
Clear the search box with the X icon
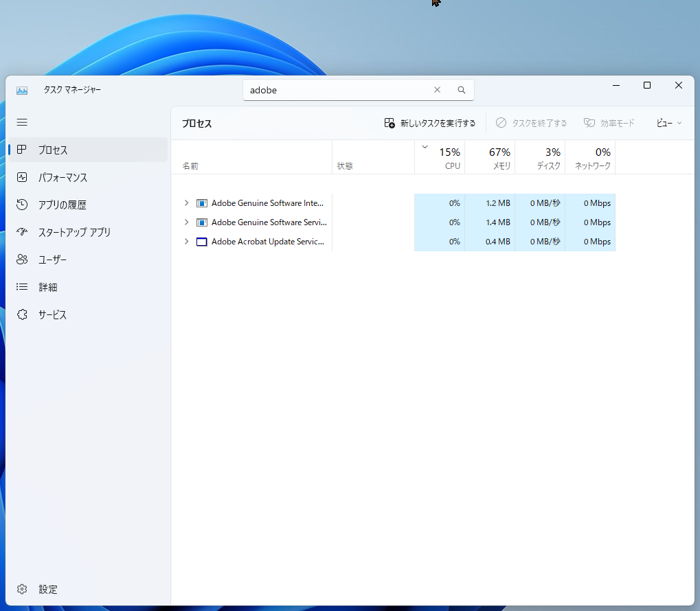[x=437, y=90]
